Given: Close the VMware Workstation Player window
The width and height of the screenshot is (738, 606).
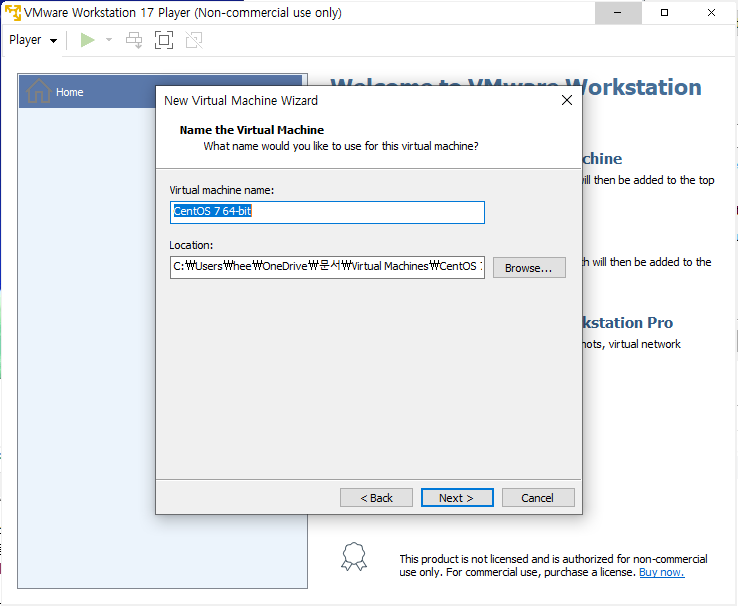Looking at the screenshot, I should (711, 13).
